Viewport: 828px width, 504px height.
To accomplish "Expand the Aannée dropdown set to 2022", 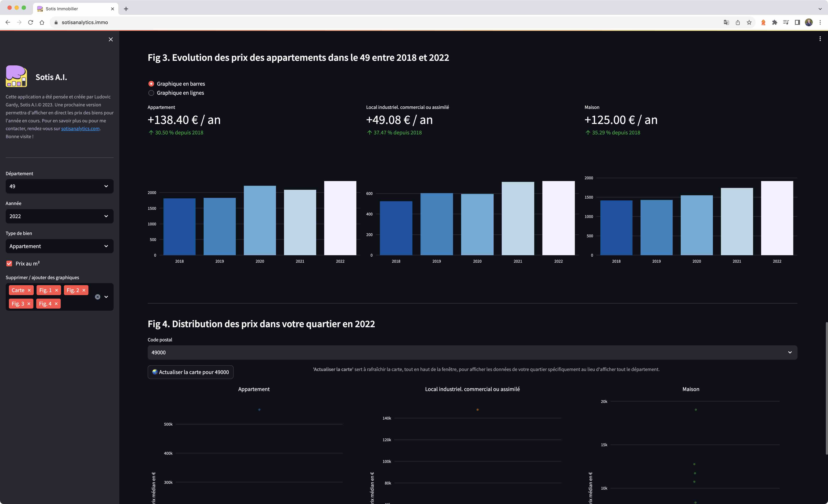I will click(59, 216).
